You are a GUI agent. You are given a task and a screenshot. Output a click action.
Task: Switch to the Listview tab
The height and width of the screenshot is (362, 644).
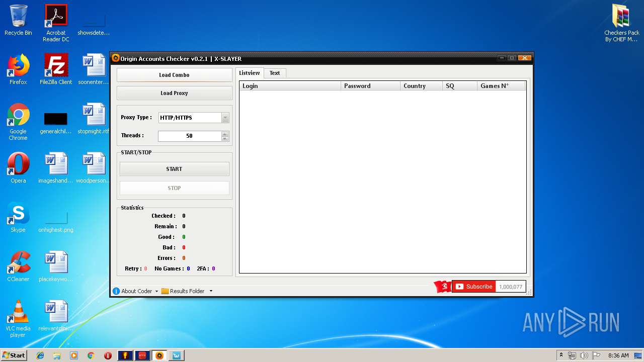pyautogui.click(x=249, y=73)
